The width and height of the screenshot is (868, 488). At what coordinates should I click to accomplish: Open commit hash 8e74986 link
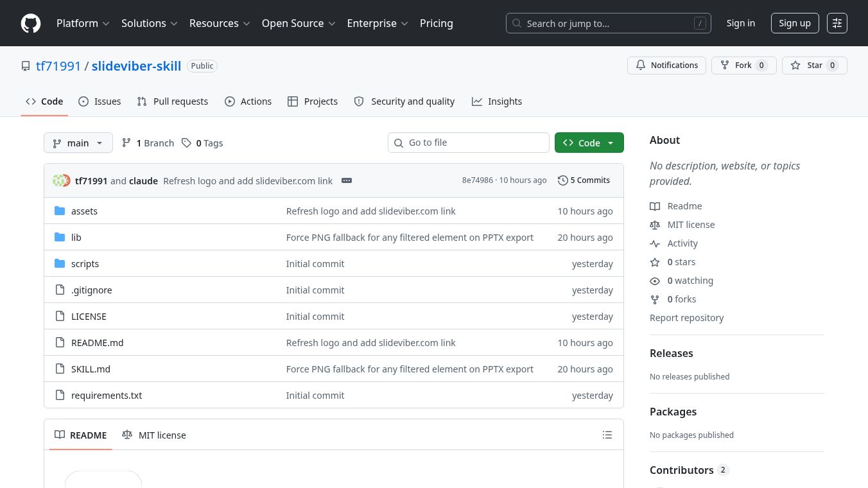tap(477, 180)
